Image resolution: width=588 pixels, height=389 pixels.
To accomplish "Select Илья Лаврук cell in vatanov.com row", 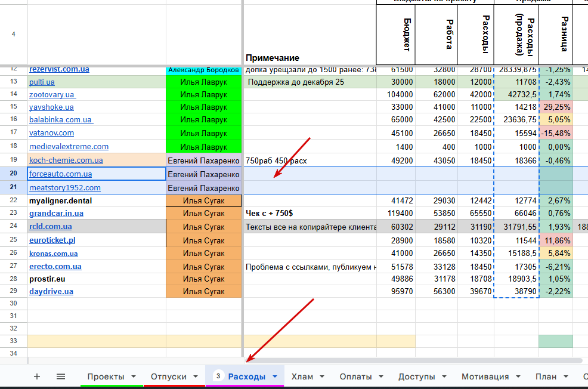I will pos(203,133).
